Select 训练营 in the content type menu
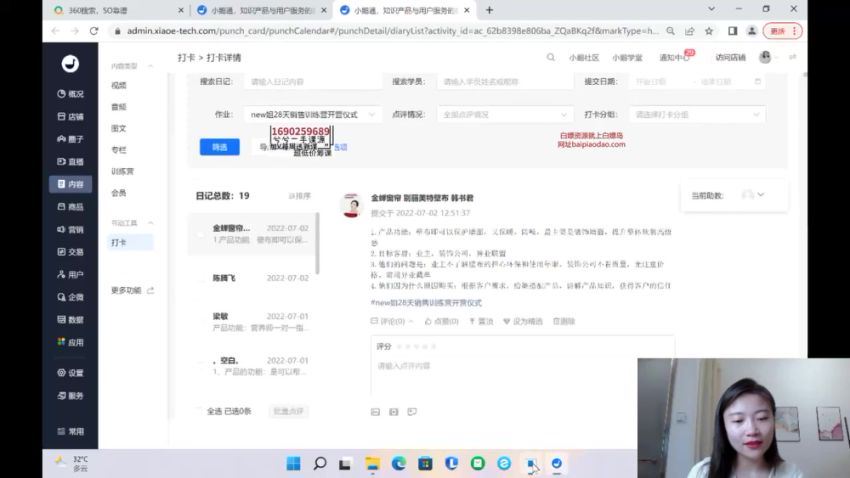Viewport: 850px width, 478px height. [121, 171]
